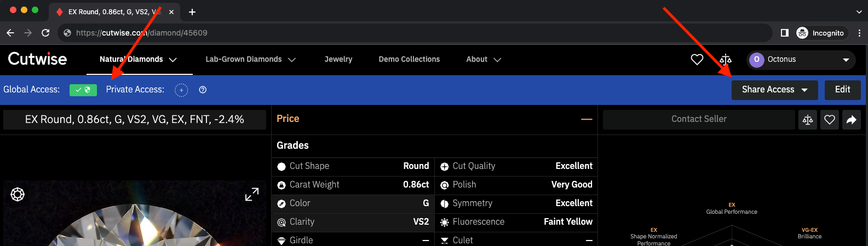Click the Octonus user avatar
Image resolution: width=868 pixels, height=246 pixels.
[757, 60]
